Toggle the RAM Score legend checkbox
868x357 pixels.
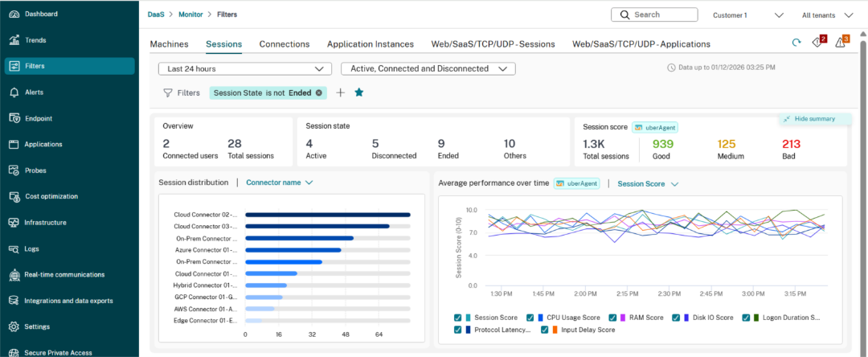[x=612, y=318]
